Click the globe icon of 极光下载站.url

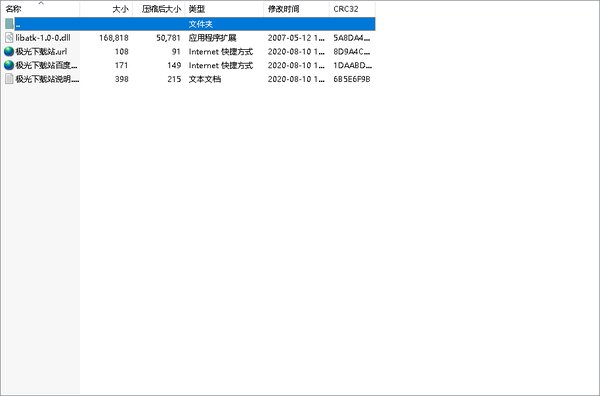click(x=9, y=51)
